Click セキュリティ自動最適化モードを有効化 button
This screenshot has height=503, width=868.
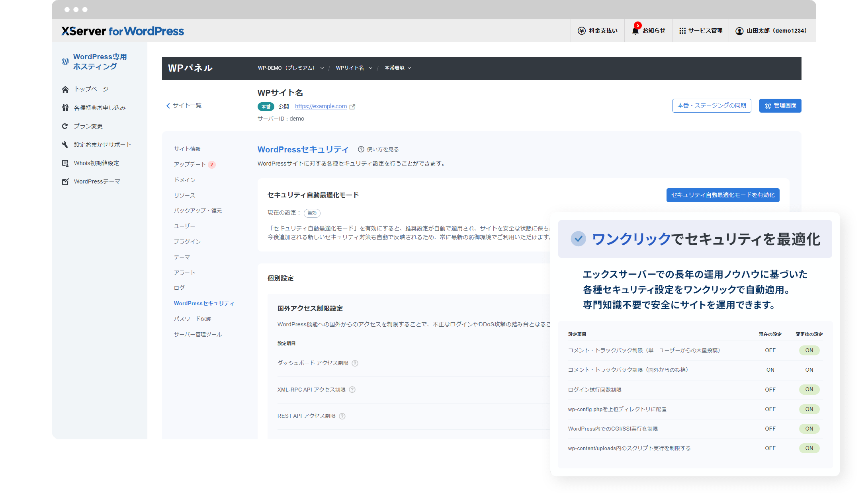point(723,195)
